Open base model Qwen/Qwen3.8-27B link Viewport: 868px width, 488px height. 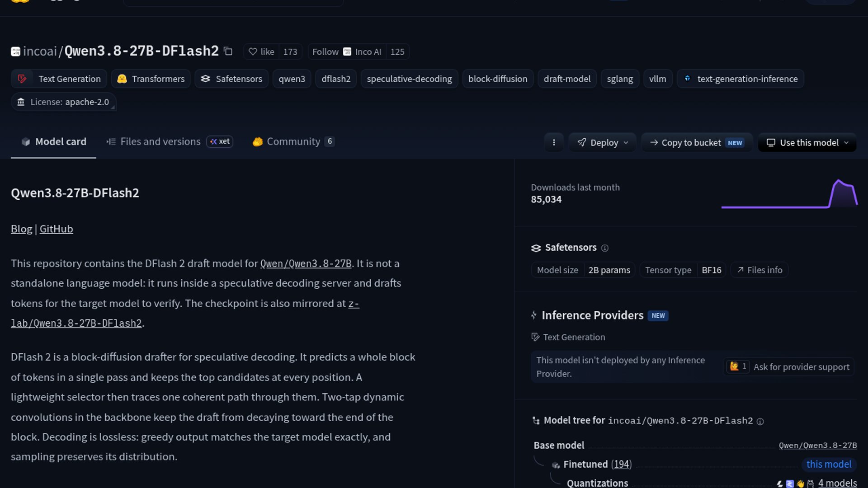tap(817, 446)
